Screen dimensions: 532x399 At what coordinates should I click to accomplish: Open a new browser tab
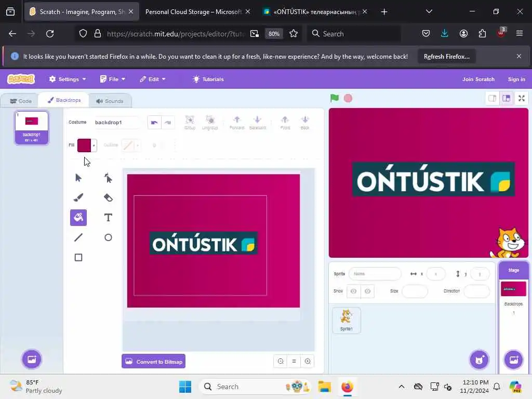[x=384, y=12]
